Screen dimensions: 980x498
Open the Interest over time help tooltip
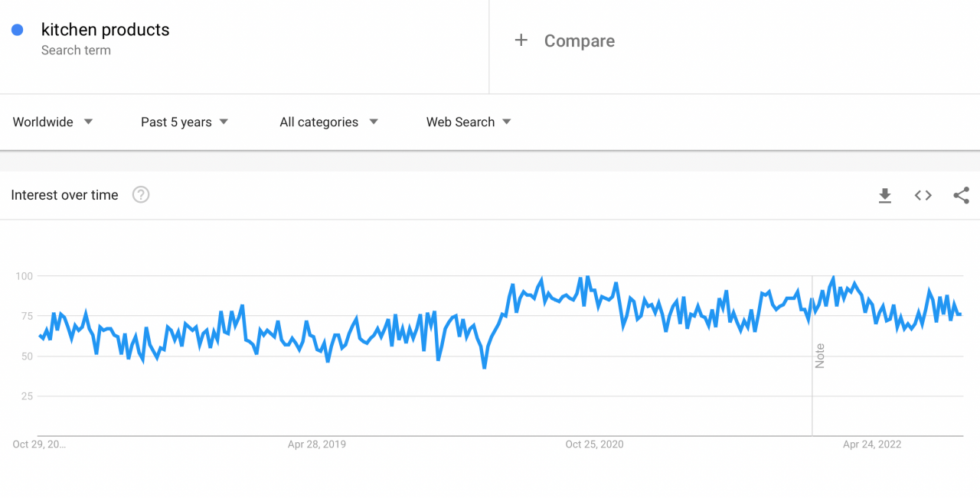coord(141,195)
